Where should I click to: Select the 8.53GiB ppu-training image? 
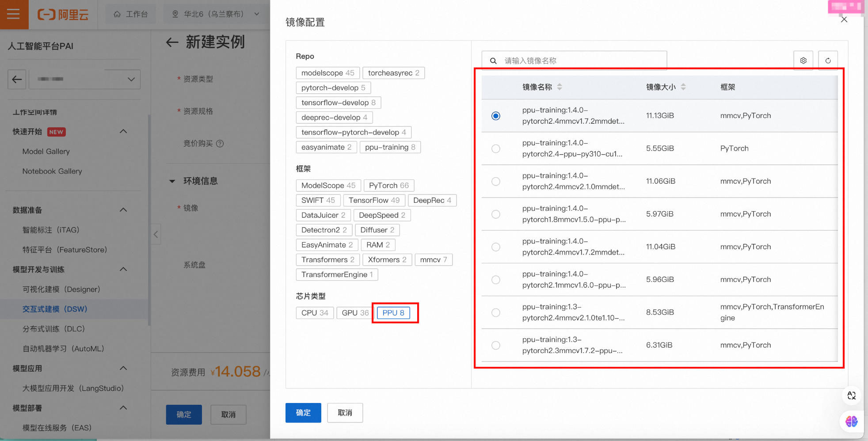[496, 312]
